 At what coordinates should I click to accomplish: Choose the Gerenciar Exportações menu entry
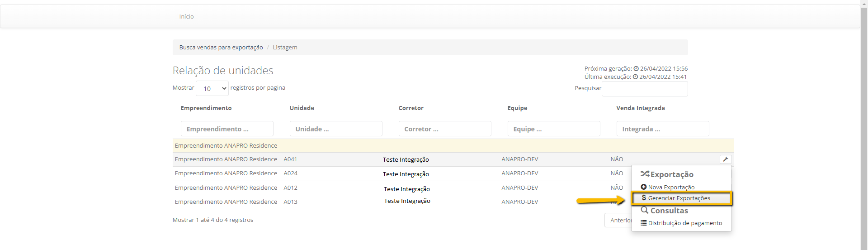click(679, 198)
